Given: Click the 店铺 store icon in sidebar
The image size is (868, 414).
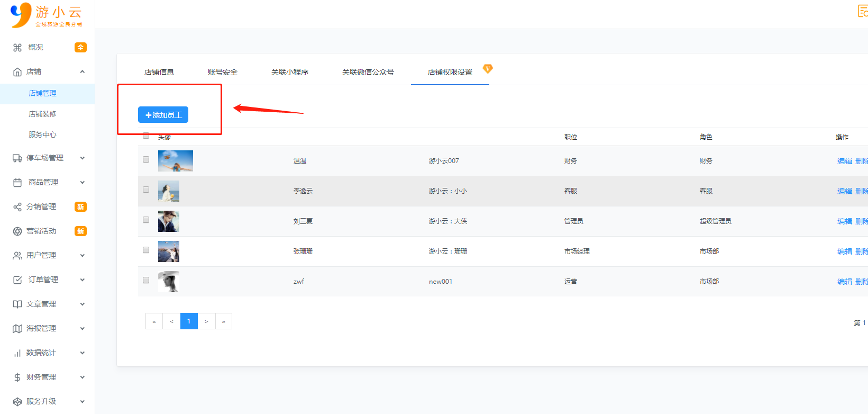Looking at the screenshot, I should (x=17, y=72).
